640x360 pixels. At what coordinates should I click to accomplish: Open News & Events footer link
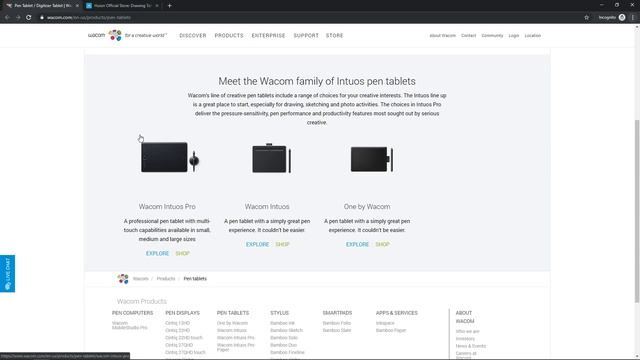(x=471, y=346)
